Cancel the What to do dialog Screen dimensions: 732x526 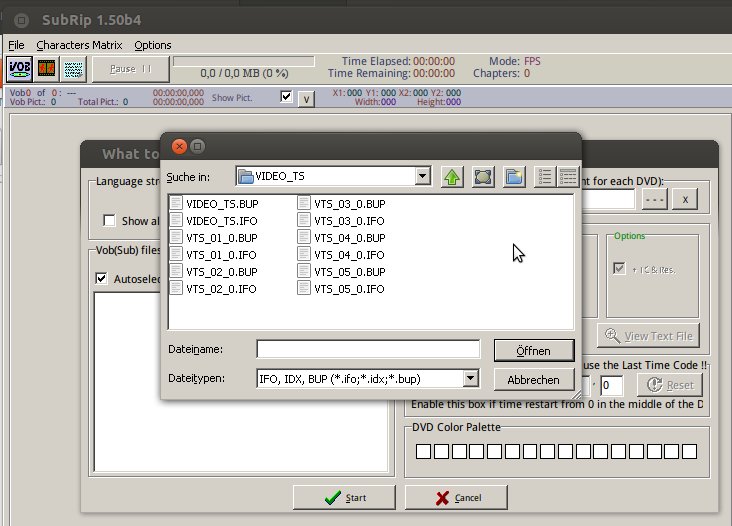pyautogui.click(x=456, y=498)
